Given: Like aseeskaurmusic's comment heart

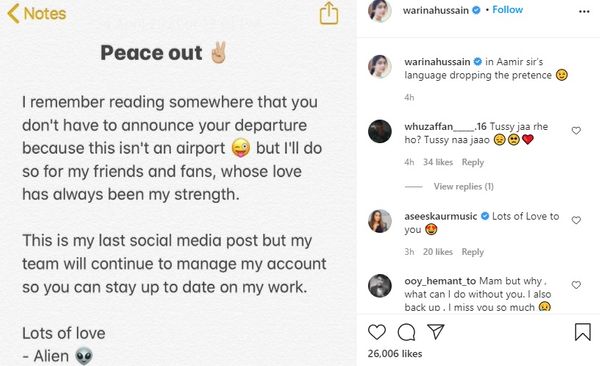Looking at the screenshot, I should click(576, 220).
